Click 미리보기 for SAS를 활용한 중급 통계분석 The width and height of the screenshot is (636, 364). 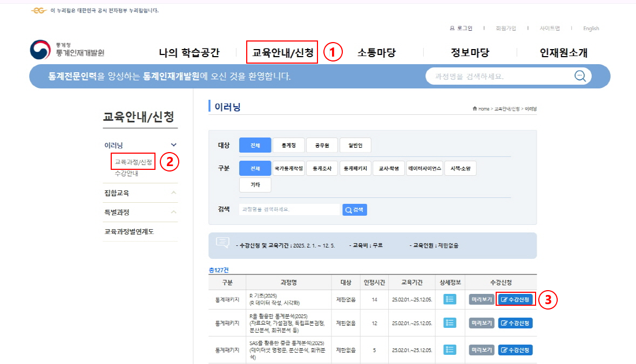point(482,350)
